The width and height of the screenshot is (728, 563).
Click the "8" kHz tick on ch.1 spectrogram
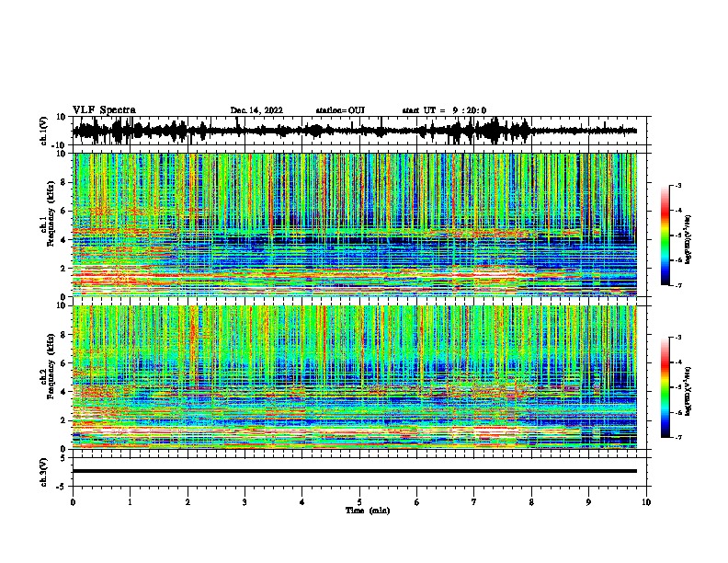[64, 182]
